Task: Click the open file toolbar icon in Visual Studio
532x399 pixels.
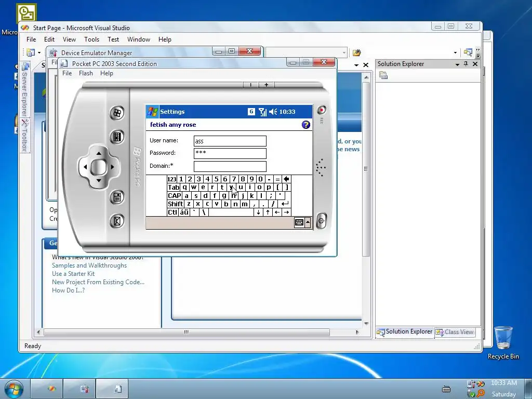Action: pyautogui.click(x=356, y=52)
